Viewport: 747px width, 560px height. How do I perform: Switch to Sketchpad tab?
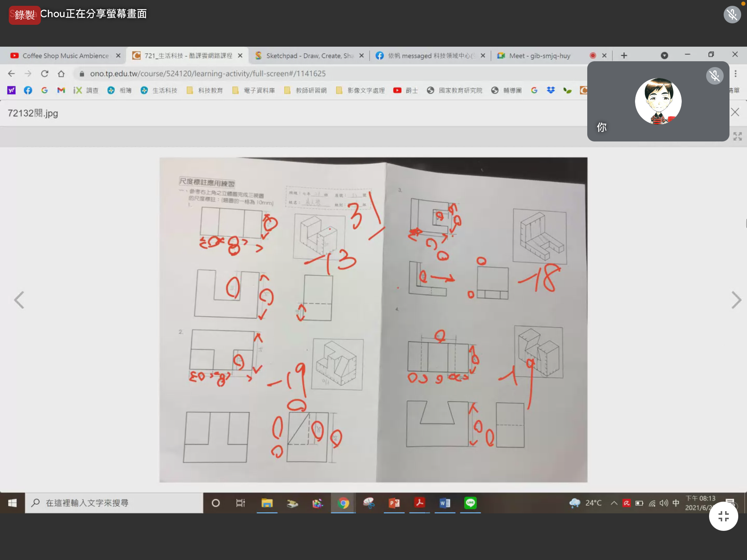[x=309, y=55]
